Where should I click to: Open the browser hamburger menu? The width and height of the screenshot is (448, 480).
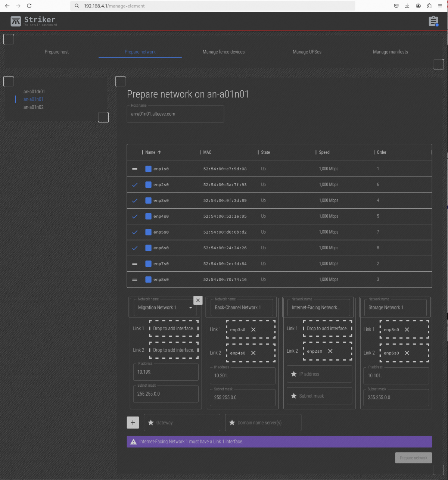[440, 6]
